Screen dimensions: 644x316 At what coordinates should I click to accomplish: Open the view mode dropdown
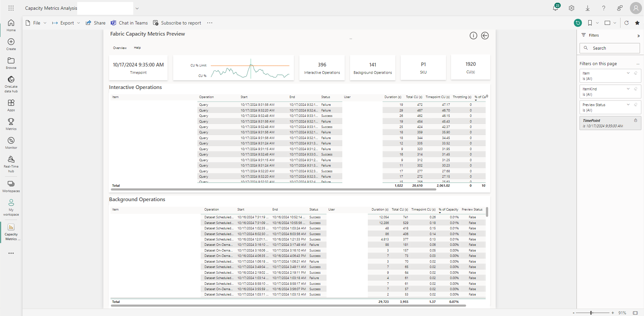(x=610, y=23)
